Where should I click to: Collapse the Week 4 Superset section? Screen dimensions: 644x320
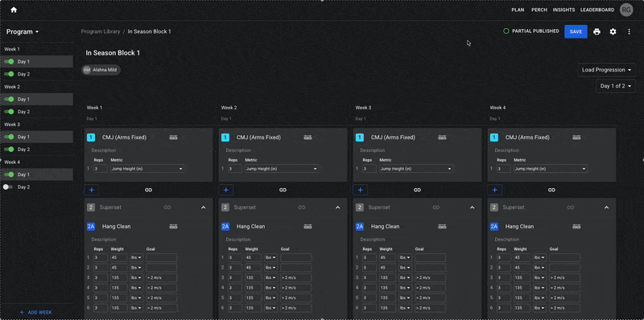(607, 207)
